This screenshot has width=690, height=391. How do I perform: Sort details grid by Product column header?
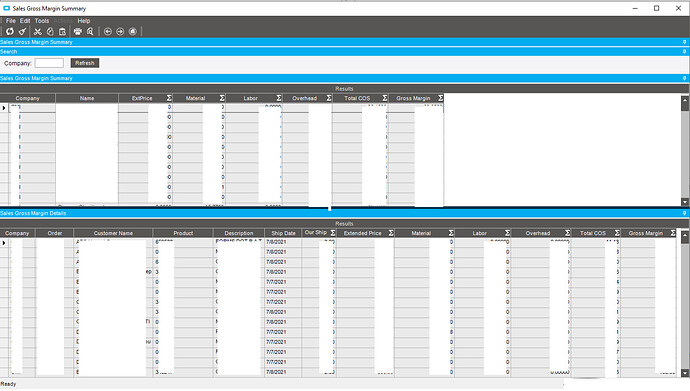(x=183, y=233)
